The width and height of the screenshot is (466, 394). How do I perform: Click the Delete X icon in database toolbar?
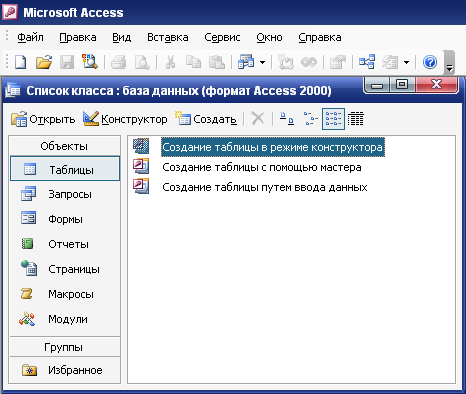tap(258, 119)
